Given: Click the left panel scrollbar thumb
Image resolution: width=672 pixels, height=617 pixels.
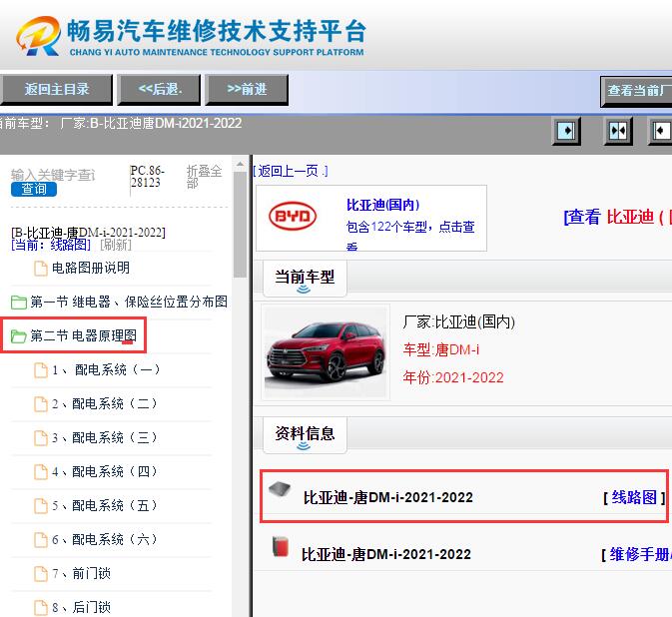Looking at the screenshot, I should (240, 225).
